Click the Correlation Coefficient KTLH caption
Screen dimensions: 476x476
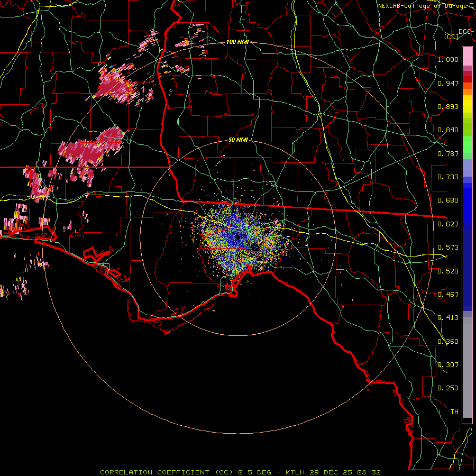point(240,472)
